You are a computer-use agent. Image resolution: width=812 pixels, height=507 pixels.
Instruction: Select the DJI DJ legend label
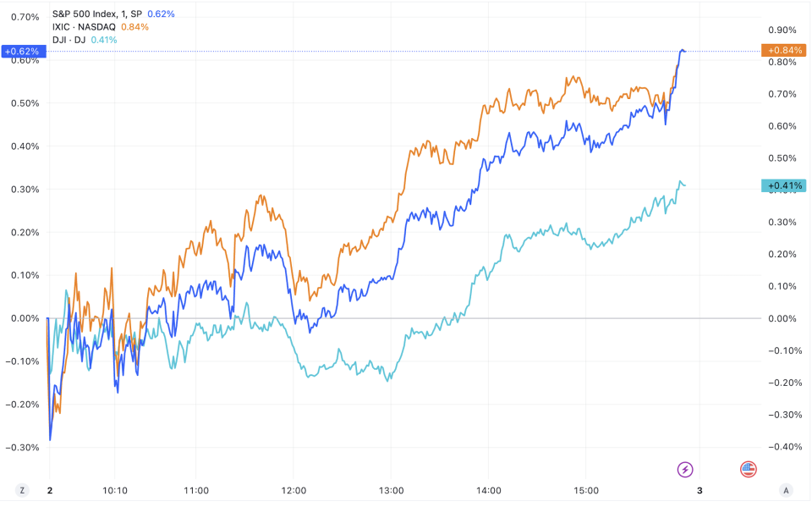pos(69,39)
